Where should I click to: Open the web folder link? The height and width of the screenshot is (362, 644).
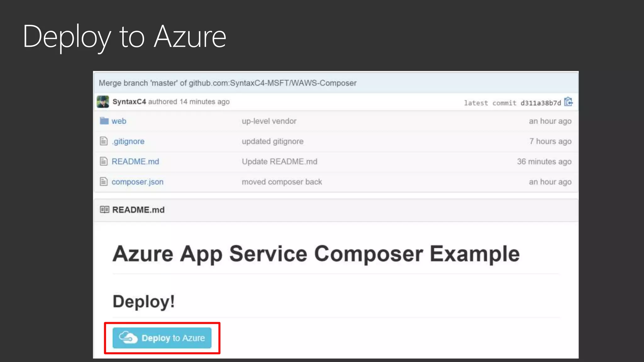[119, 121]
